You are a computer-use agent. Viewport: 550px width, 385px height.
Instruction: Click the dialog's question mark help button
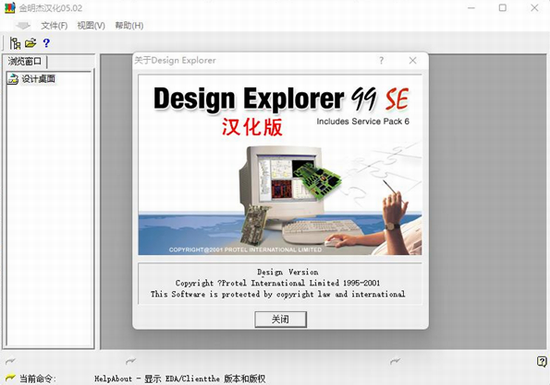coord(381,61)
